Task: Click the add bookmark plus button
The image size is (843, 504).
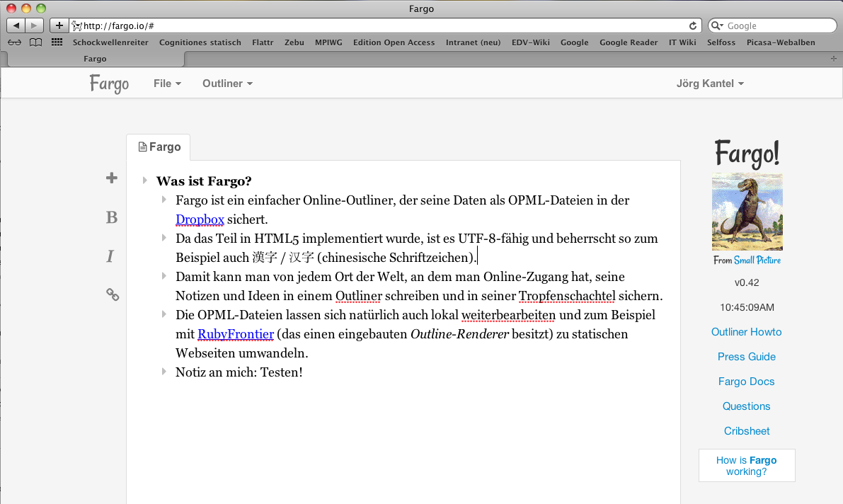Action: click(59, 25)
